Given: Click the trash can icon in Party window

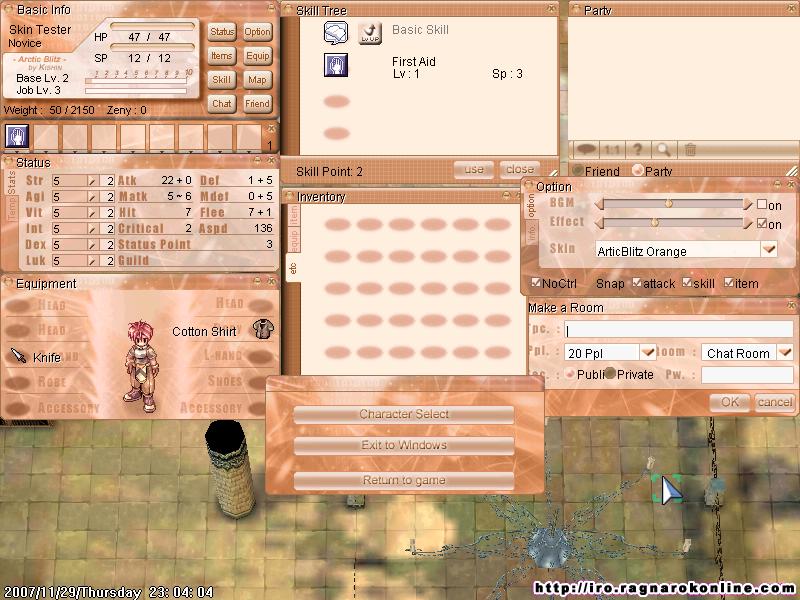Looking at the screenshot, I should pyautogui.click(x=690, y=149).
